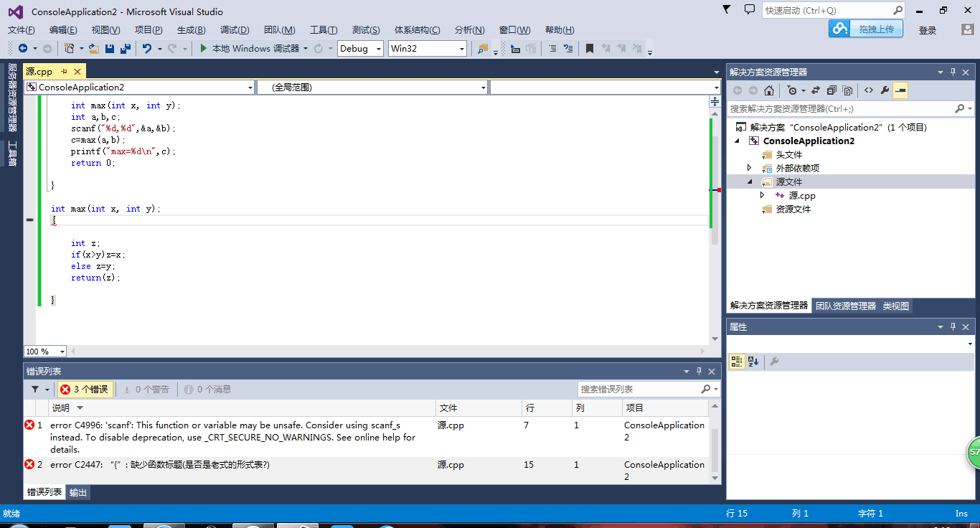Image resolution: width=980 pixels, height=528 pixels.
Task: Toggle auto-hide pin on Solution Explorer panel
Action: (x=953, y=72)
